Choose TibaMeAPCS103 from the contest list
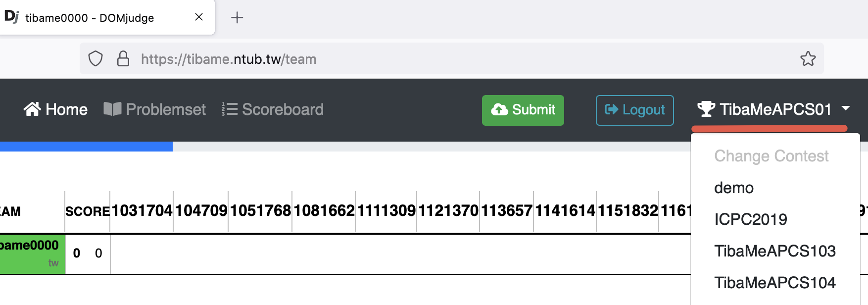The height and width of the screenshot is (305, 868). click(774, 251)
